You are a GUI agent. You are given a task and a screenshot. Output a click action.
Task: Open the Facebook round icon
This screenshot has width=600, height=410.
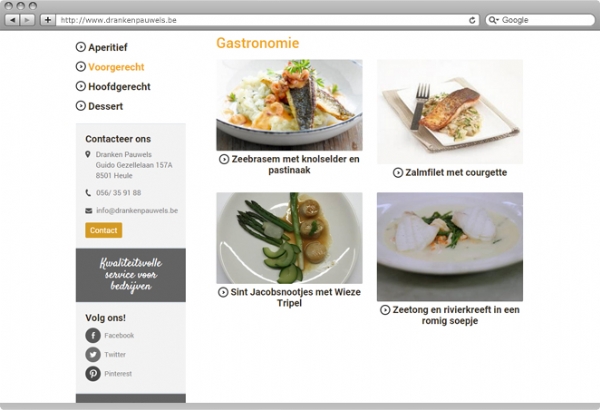coord(93,335)
